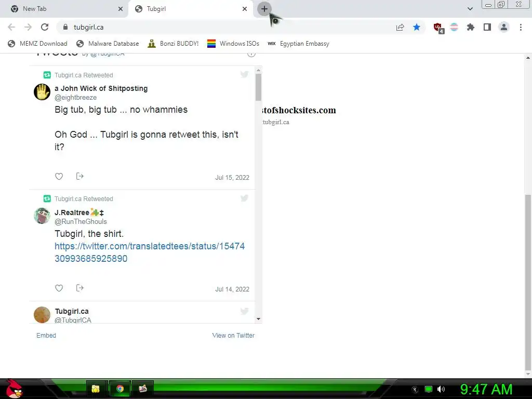Viewport: 532px width, 399px height.
Task: Click View on Twitter
Action: pyautogui.click(x=233, y=335)
